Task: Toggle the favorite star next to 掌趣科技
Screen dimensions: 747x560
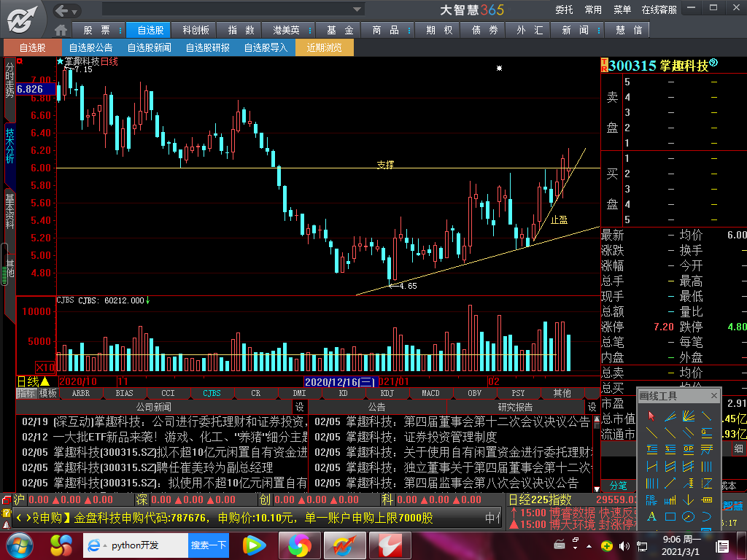Action: pos(60,61)
